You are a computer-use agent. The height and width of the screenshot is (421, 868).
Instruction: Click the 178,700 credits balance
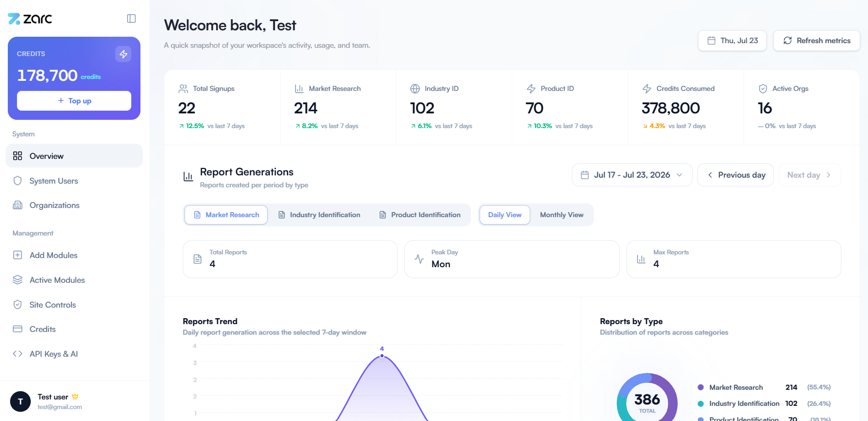pyautogui.click(x=59, y=75)
